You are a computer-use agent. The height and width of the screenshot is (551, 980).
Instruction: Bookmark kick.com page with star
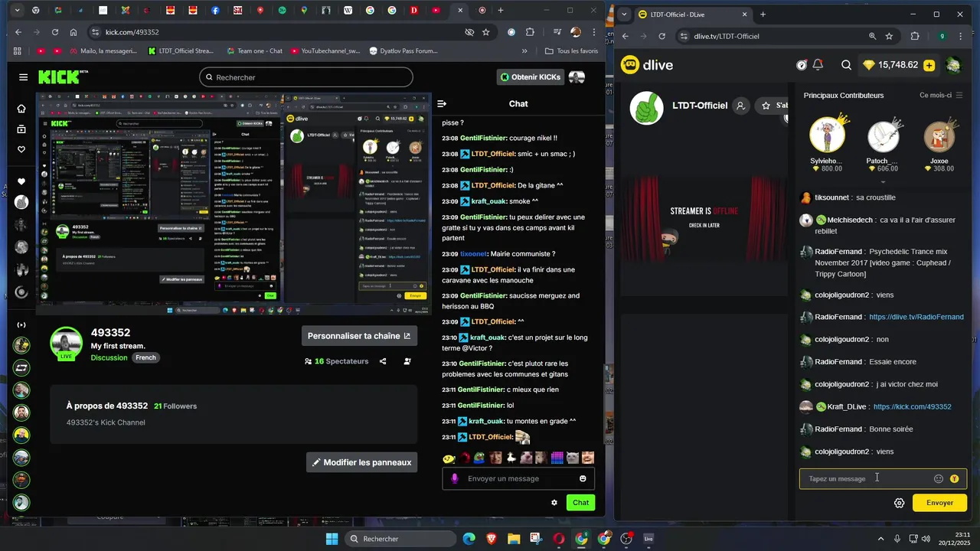pos(485,32)
